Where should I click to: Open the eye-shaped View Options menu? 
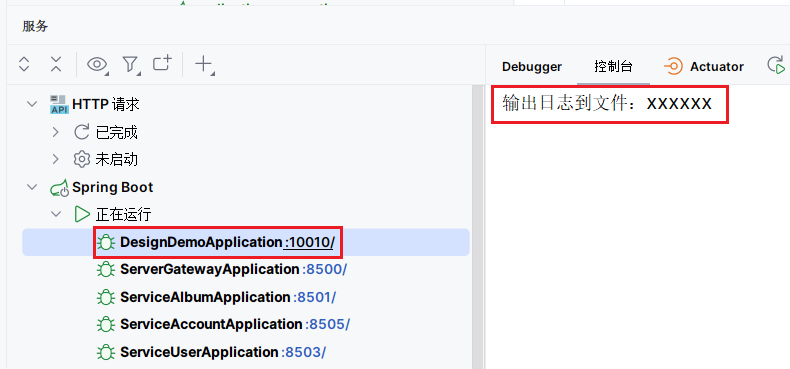(x=98, y=65)
